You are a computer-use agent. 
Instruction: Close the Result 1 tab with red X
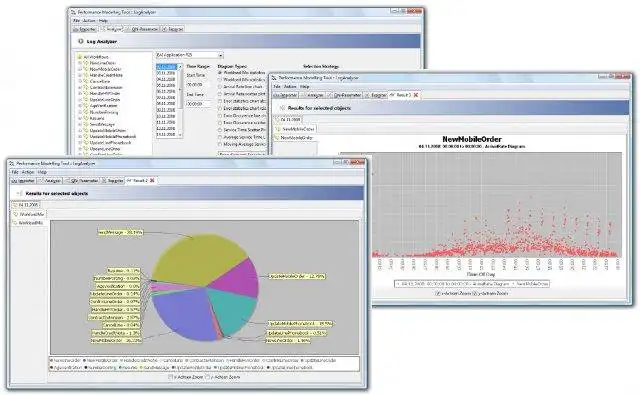coord(416,95)
